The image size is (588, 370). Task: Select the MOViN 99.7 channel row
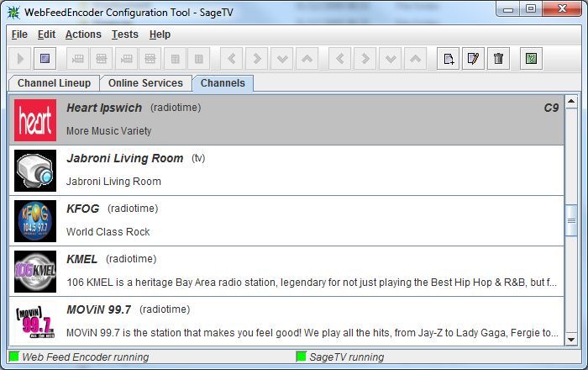(286, 321)
